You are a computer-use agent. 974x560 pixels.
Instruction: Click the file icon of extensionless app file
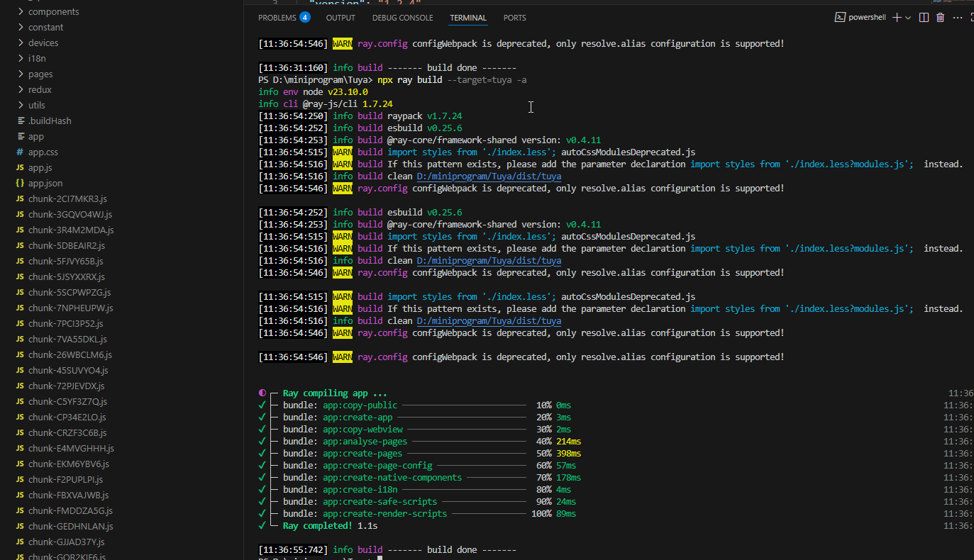(21, 136)
